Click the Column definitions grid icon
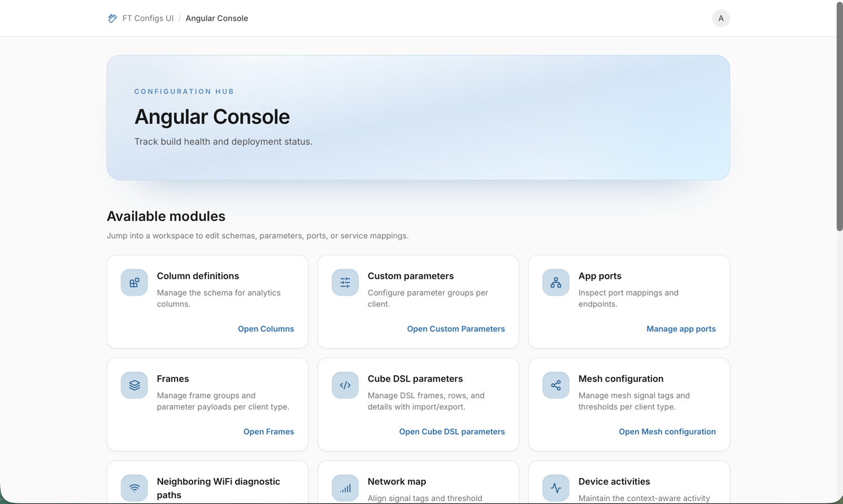This screenshot has height=504, width=843. tap(134, 283)
